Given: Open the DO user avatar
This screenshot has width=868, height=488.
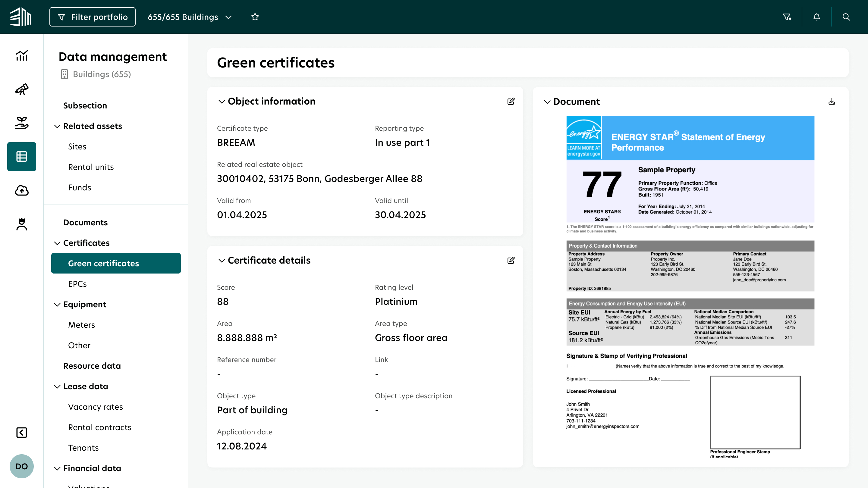Looking at the screenshot, I should point(22,466).
